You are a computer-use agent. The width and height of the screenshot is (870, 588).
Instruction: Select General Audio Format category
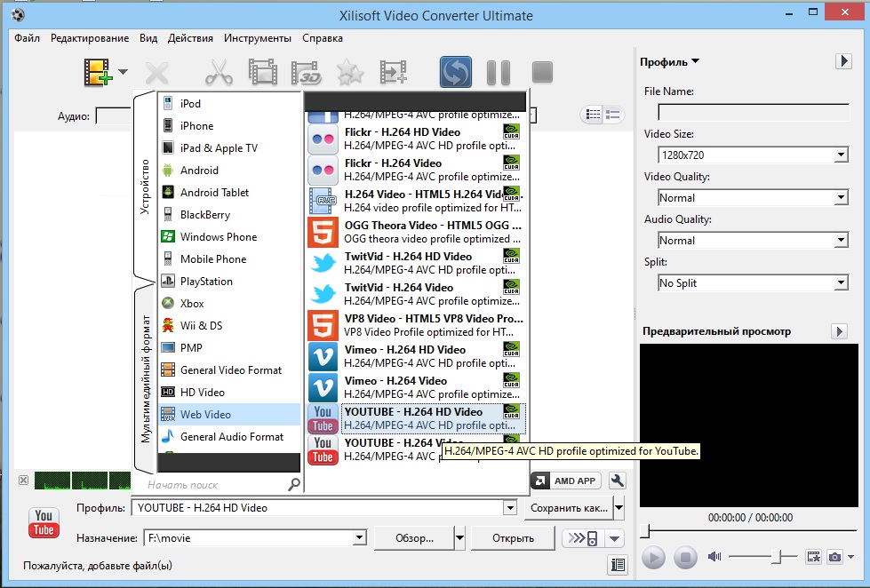pyautogui.click(x=229, y=437)
